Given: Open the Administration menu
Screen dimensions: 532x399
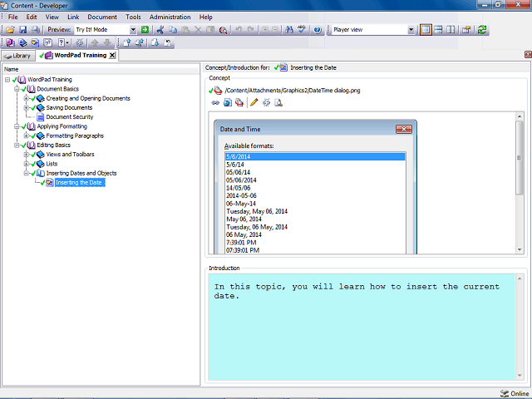Looking at the screenshot, I should tap(170, 17).
